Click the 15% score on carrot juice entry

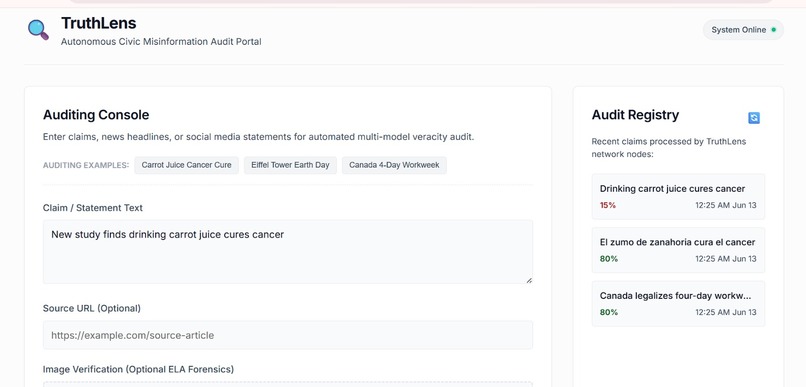click(x=608, y=205)
